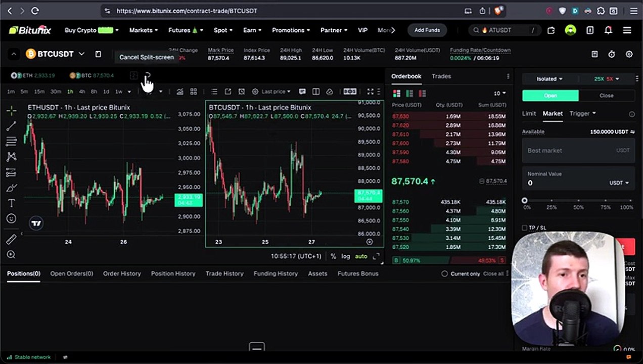
Task: Open the Futures menu
Action: click(186, 30)
